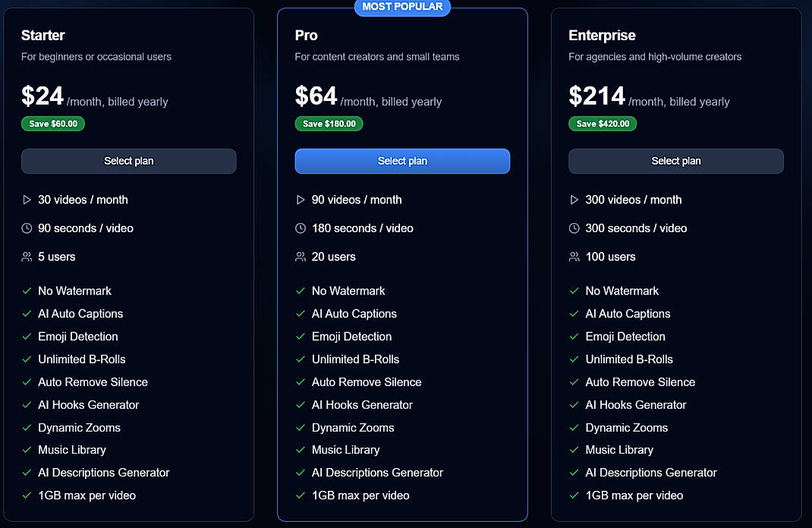Click the play icon next to Pro's 90 videos
Image resolution: width=812 pixels, height=528 pixels.
tap(301, 200)
